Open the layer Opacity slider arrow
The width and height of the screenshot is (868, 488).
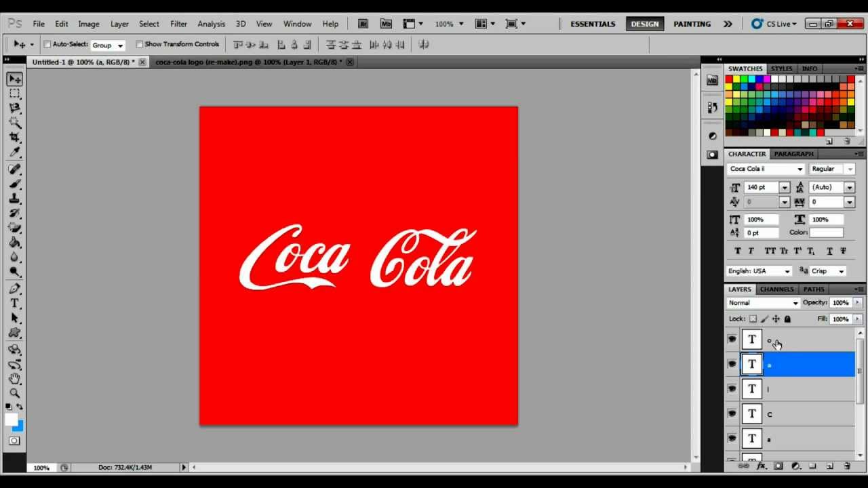click(858, 303)
